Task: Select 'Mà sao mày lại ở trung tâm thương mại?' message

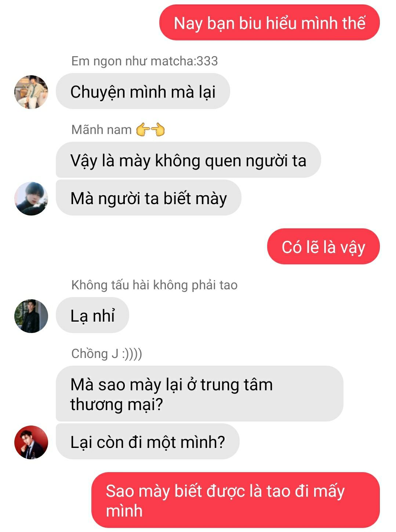Action: tap(199, 394)
